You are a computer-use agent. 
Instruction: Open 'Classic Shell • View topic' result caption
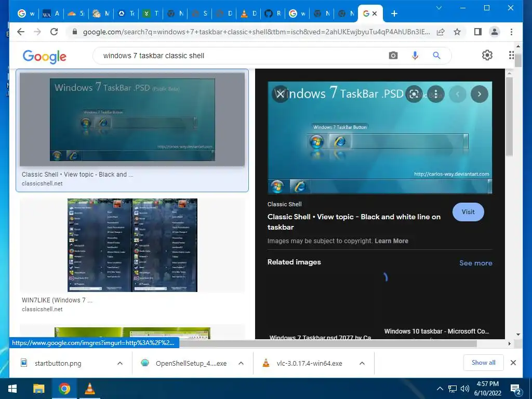(77, 175)
